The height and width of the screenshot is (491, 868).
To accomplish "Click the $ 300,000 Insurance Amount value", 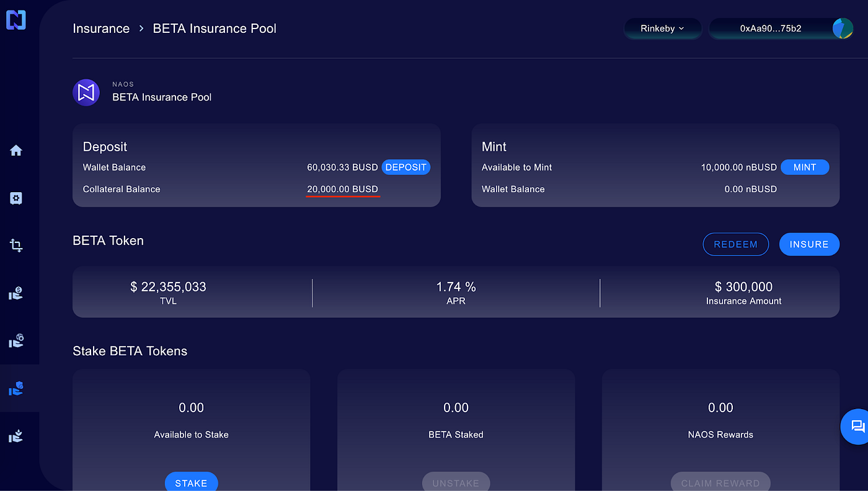I will (743, 287).
